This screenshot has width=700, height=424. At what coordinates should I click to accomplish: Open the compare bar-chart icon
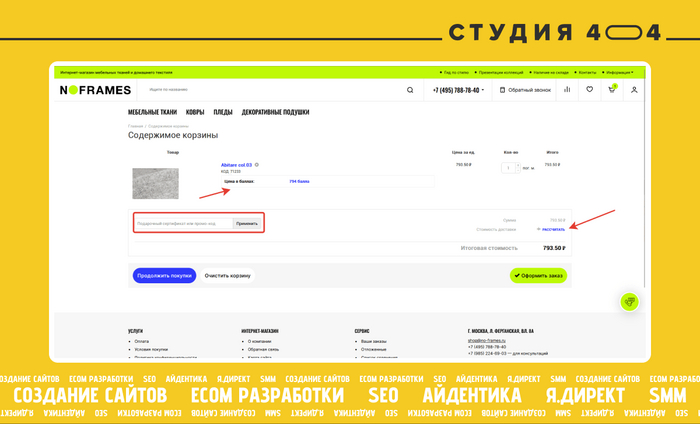(567, 90)
